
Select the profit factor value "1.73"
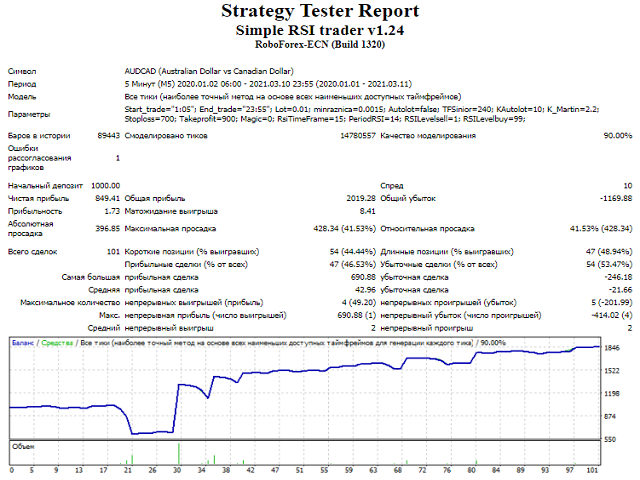pyautogui.click(x=112, y=211)
